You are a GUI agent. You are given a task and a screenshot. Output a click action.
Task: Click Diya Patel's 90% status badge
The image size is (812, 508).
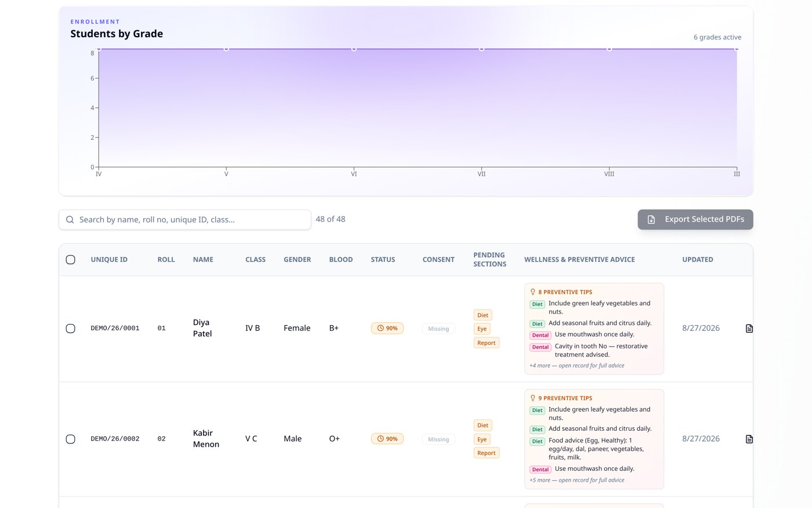pyautogui.click(x=387, y=328)
